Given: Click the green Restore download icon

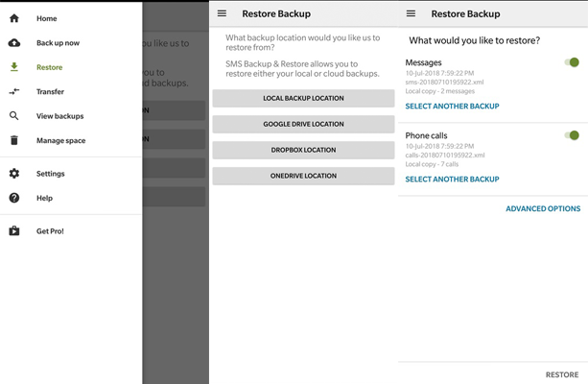Looking at the screenshot, I should (x=14, y=67).
